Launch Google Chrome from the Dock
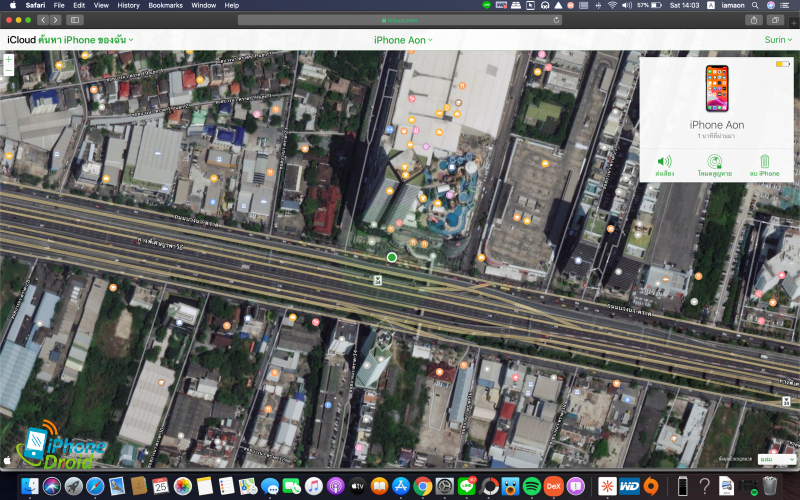Viewport: 800px width, 500px height. click(x=423, y=486)
